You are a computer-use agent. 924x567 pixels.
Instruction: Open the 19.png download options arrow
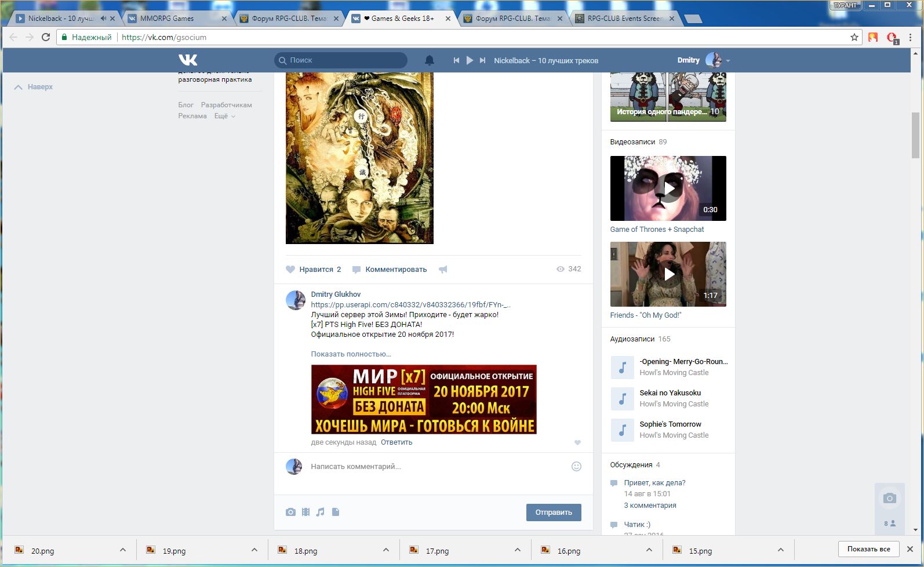tap(254, 550)
